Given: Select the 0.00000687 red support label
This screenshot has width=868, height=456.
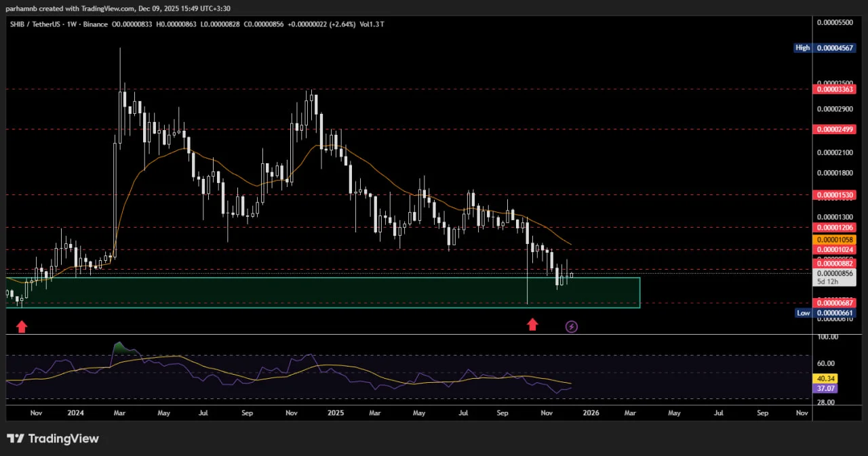Looking at the screenshot, I should coord(835,302).
